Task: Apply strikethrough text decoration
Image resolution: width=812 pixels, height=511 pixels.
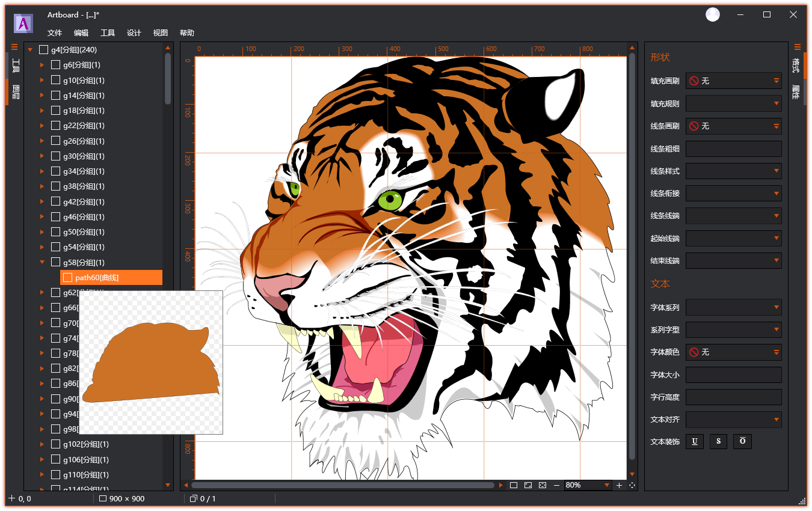Action: point(718,442)
